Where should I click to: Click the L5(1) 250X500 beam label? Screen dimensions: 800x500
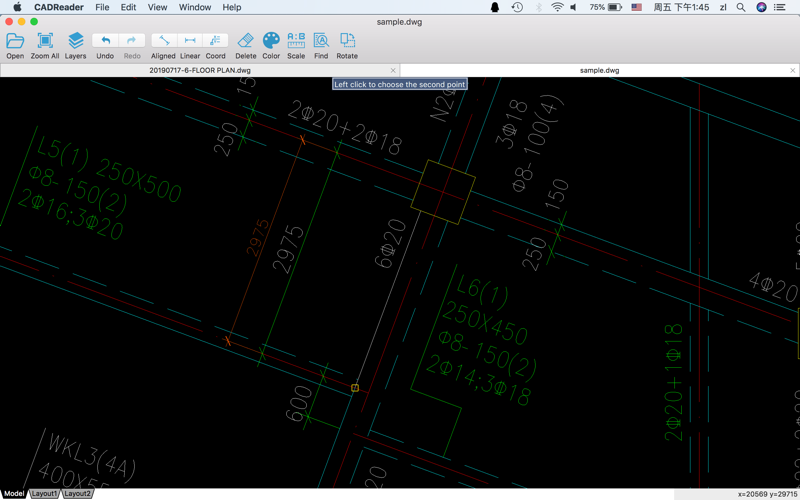(x=108, y=170)
